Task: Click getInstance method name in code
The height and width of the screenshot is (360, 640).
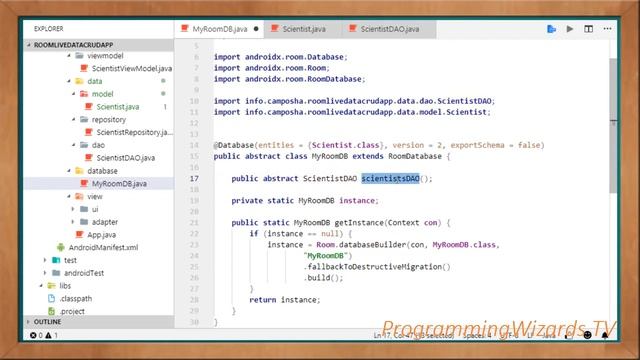Action: click(x=359, y=223)
